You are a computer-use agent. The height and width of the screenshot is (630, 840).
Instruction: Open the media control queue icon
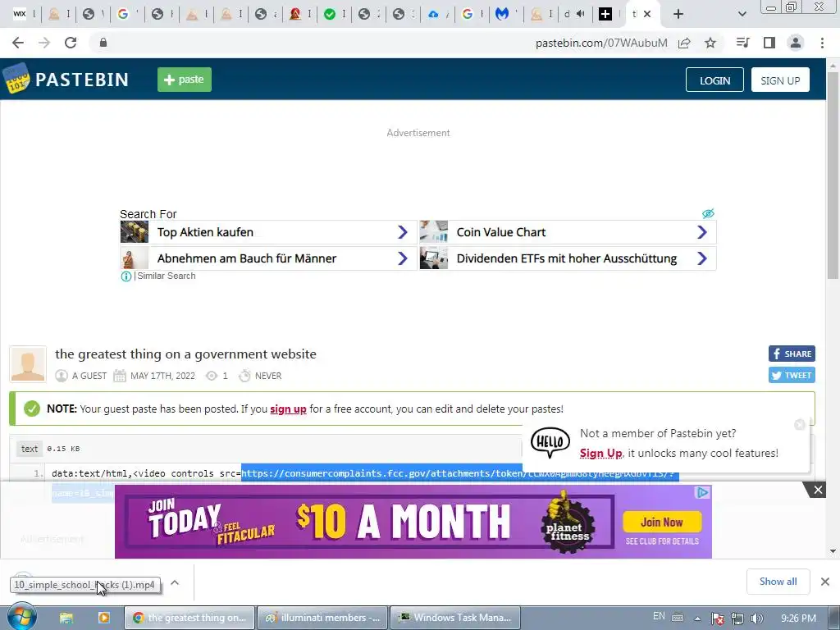point(742,43)
